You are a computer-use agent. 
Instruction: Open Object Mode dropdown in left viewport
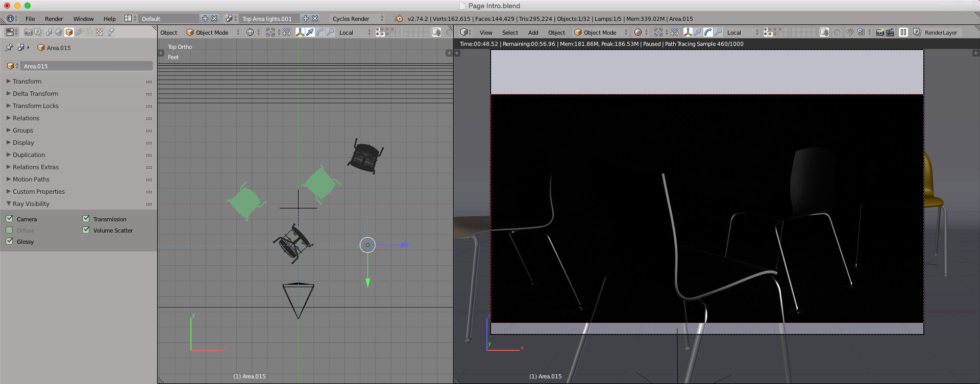click(x=212, y=32)
